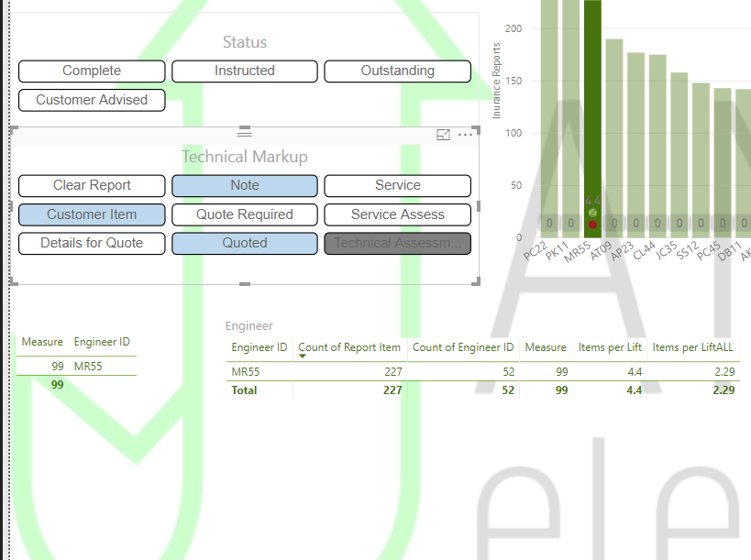Toggle the Clear Report markup filter
The height and width of the screenshot is (560, 751).
[92, 185]
